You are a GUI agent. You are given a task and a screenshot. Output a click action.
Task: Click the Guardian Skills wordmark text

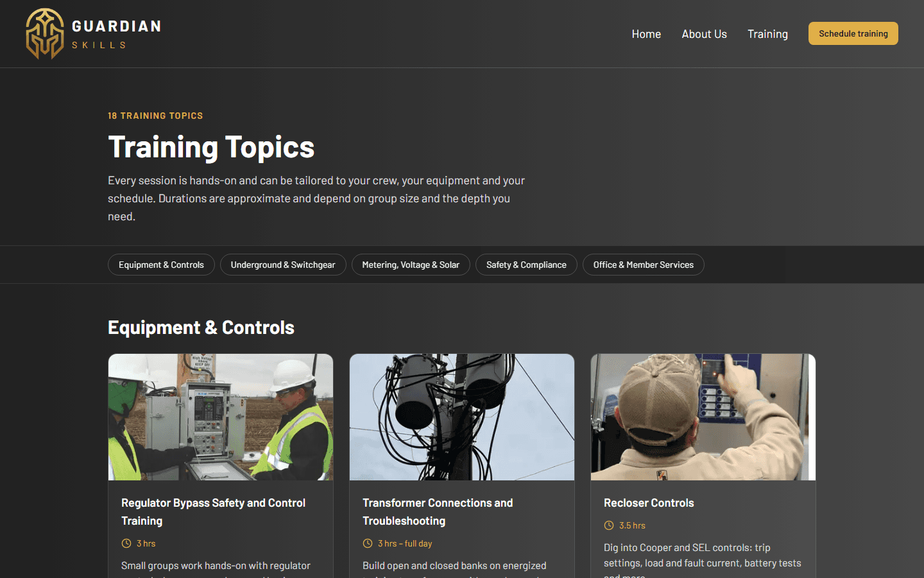[116, 34]
